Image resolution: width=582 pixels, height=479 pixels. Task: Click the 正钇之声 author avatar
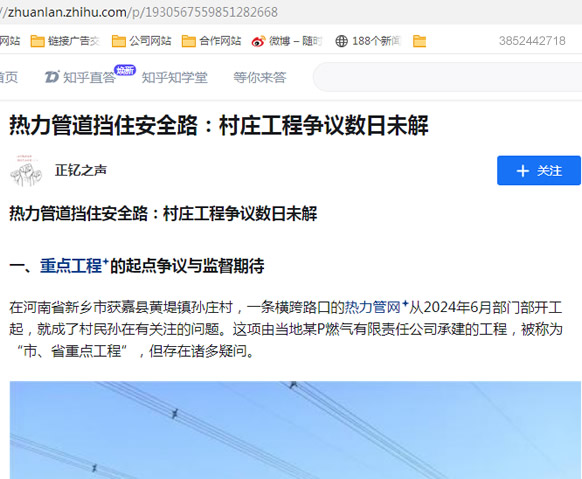coord(26,171)
